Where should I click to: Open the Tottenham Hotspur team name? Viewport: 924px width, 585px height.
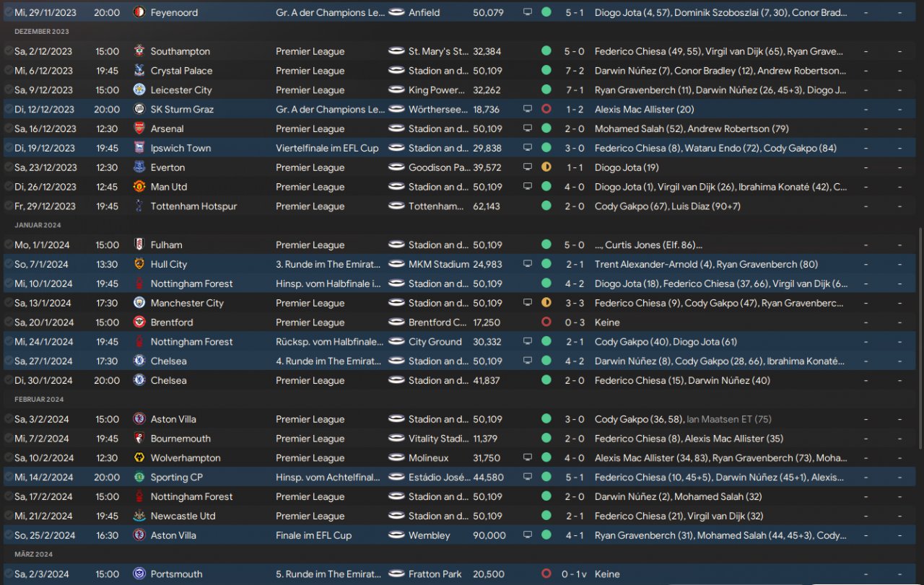click(193, 206)
